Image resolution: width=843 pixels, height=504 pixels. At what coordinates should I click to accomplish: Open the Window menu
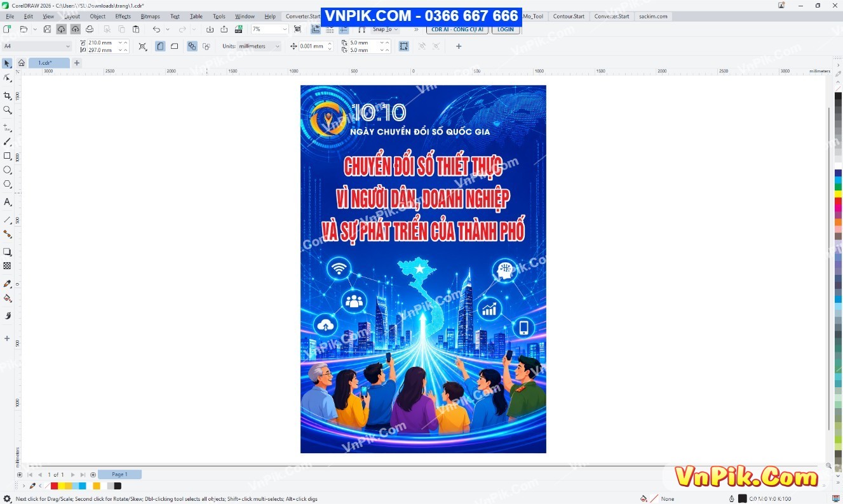(x=245, y=17)
